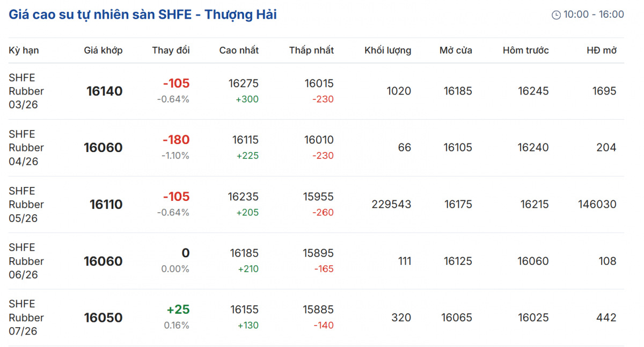Image resolution: width=644 pixels, height=347 pixels.
Task: Select the Kỳ hạn column header
Action: 24,50
